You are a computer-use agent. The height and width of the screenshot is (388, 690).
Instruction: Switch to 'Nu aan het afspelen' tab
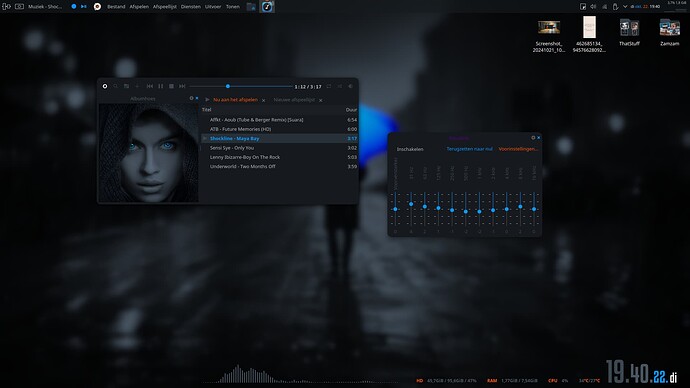pyautogui.click(x=235, y=100)
